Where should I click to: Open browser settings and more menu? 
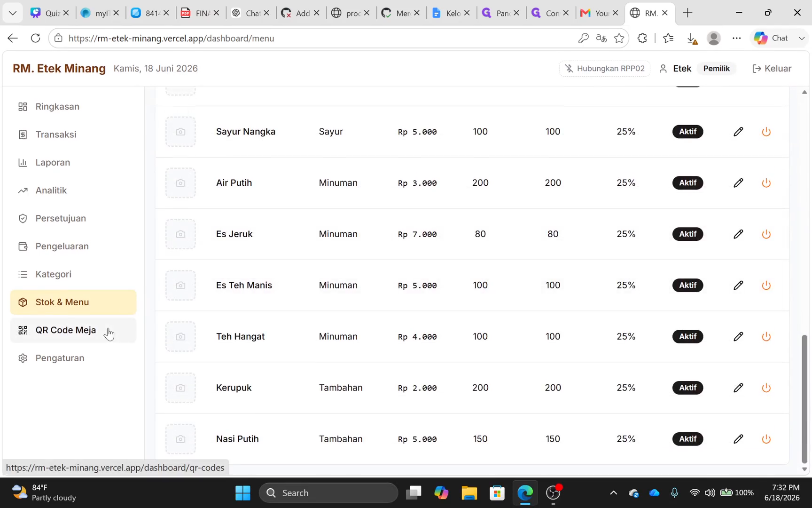click(x=736, y=39)
